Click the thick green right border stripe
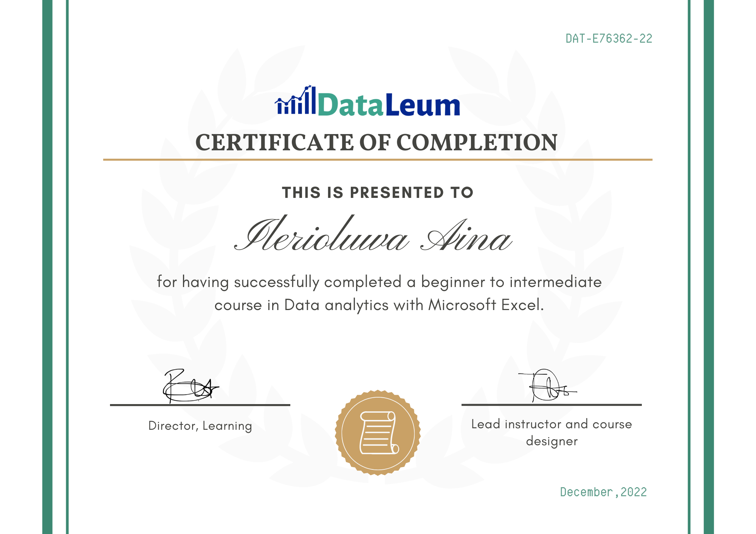 (x=709, y=267)
